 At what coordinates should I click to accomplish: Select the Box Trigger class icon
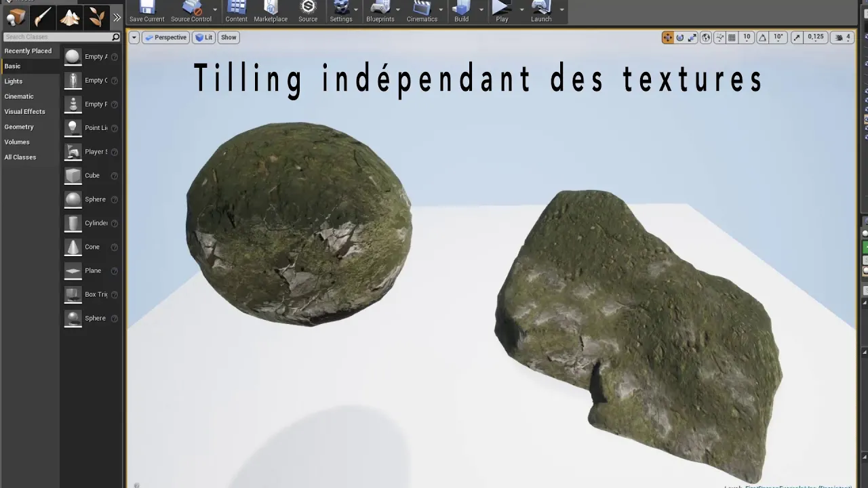[x=73, y=294]
